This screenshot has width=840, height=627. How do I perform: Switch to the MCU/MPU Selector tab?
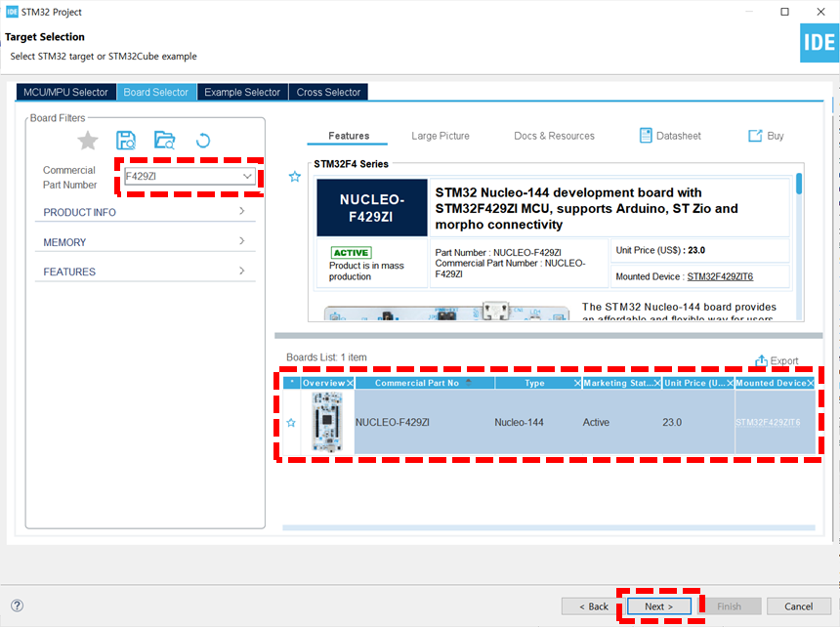[x=65, y=92]
